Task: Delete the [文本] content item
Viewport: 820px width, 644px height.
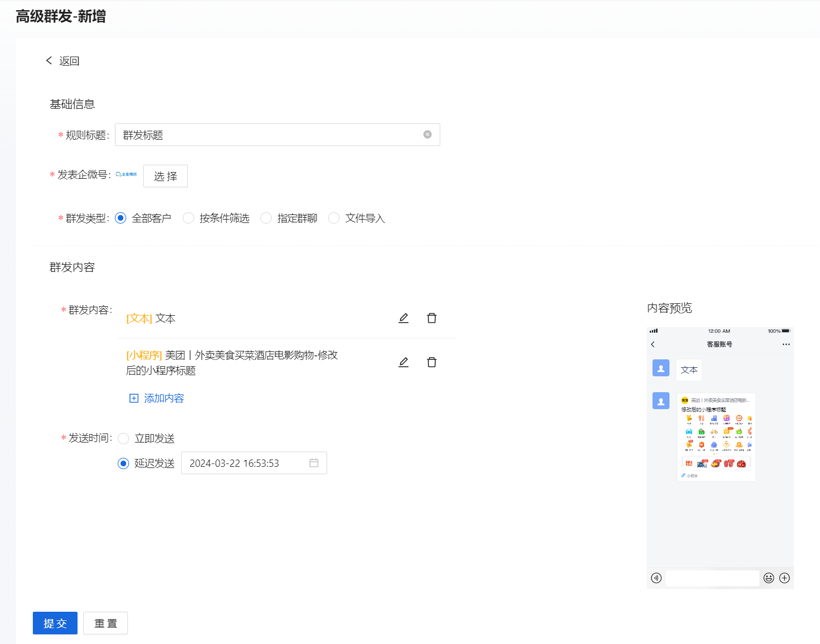Action: tap(432, 318)
